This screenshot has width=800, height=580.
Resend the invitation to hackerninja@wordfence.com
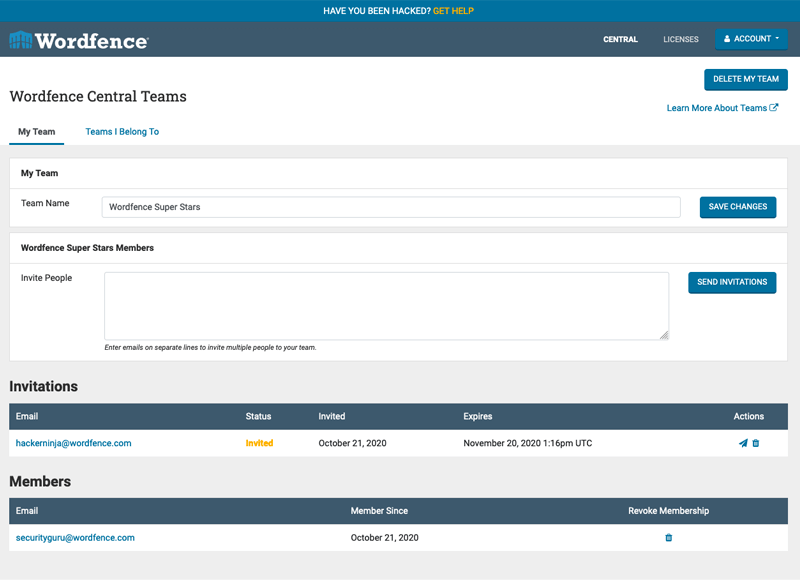coord(742,442)
